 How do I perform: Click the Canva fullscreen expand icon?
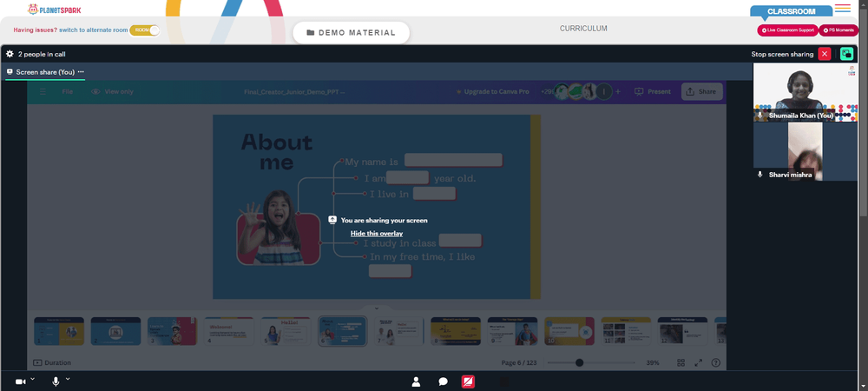click(x=699, y=362)
